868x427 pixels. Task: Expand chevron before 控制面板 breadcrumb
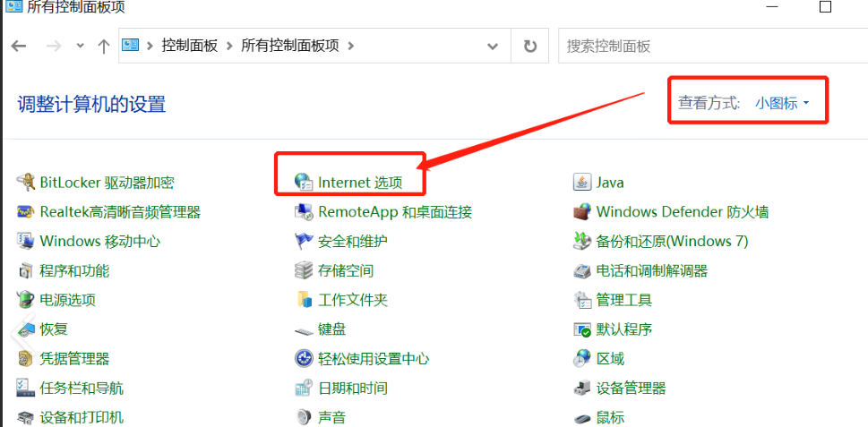click(150, 46)
